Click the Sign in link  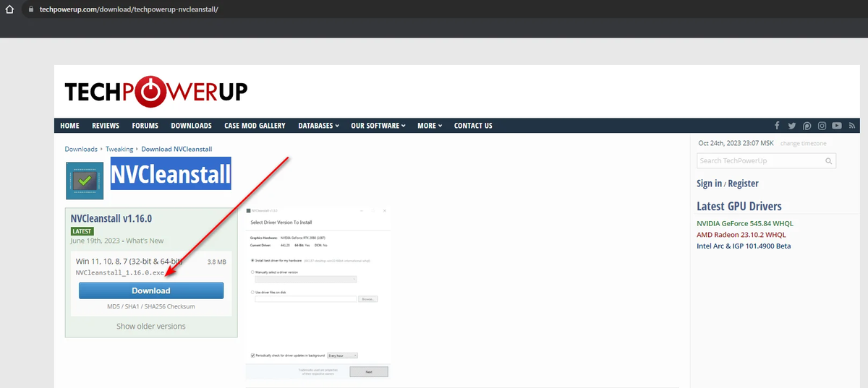pos(710,184)
